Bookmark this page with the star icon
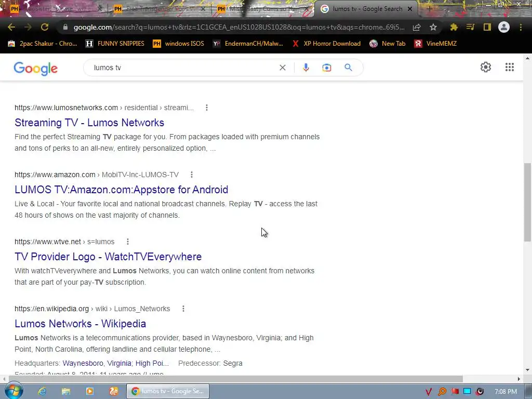This screenshot has height=399, width=532. [x=433, y=27]
